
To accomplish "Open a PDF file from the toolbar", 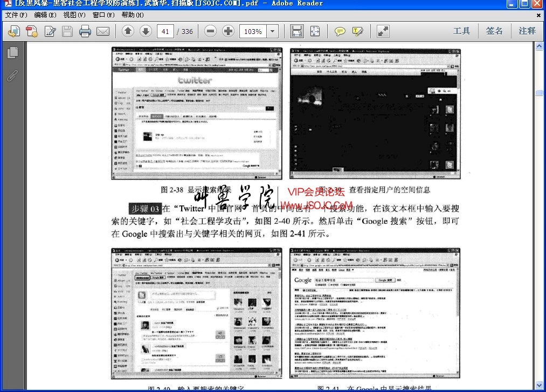I will tap(14, 31).
